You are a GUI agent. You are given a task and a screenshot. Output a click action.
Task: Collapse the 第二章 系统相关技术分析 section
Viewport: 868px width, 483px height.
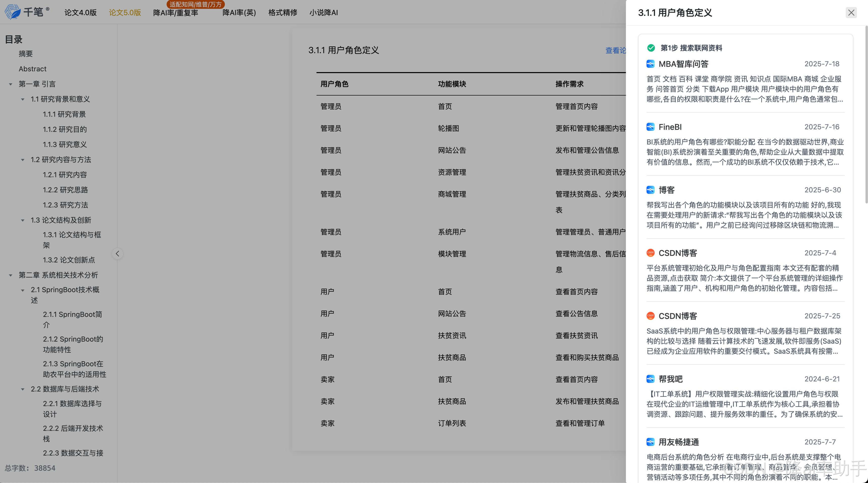(10, 275)
